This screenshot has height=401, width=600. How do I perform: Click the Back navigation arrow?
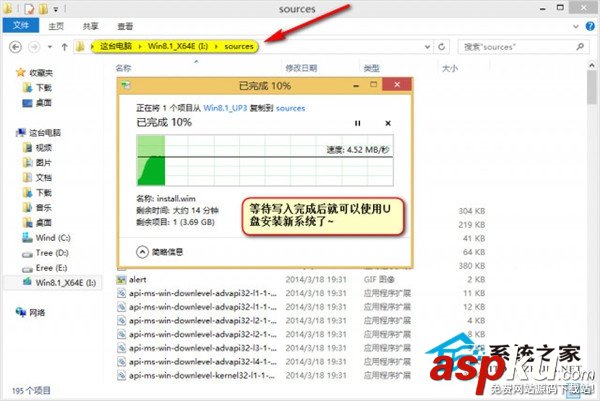(15, 47)
